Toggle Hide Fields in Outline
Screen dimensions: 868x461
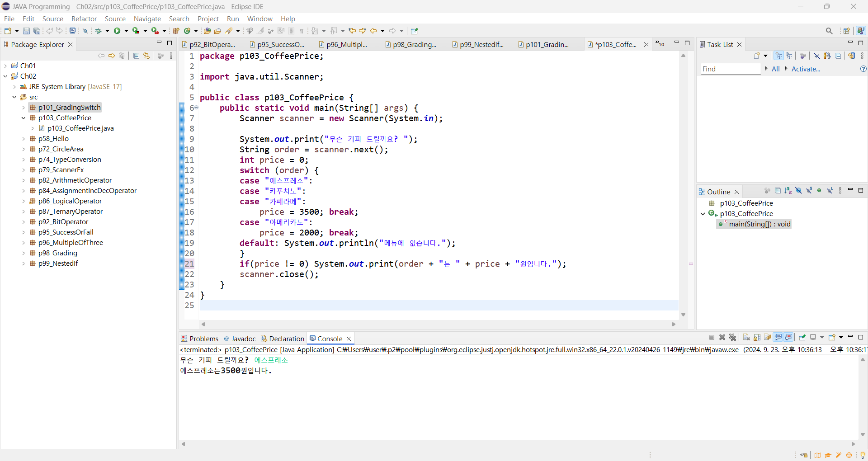(798, 191)
